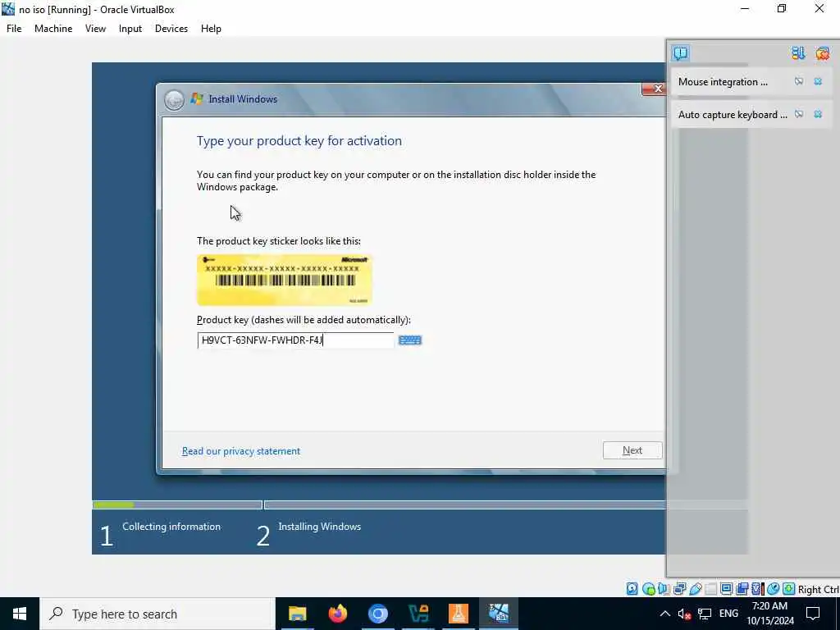
Task: Show hidden system tray icons chevron
Action: pos(664,614)
